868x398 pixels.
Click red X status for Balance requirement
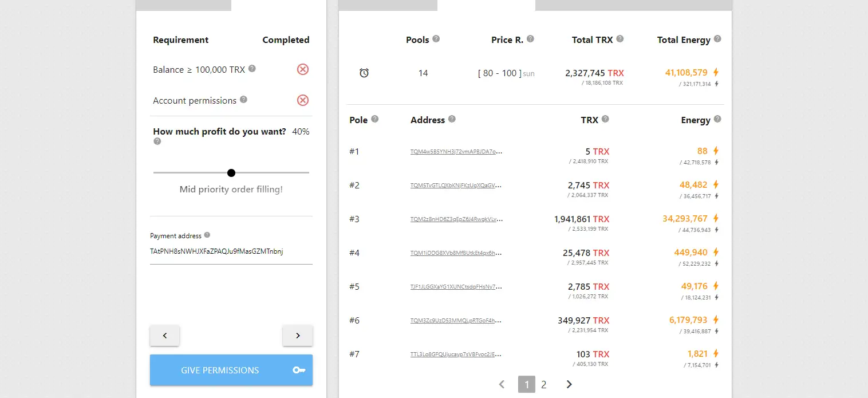click(303, 69)
